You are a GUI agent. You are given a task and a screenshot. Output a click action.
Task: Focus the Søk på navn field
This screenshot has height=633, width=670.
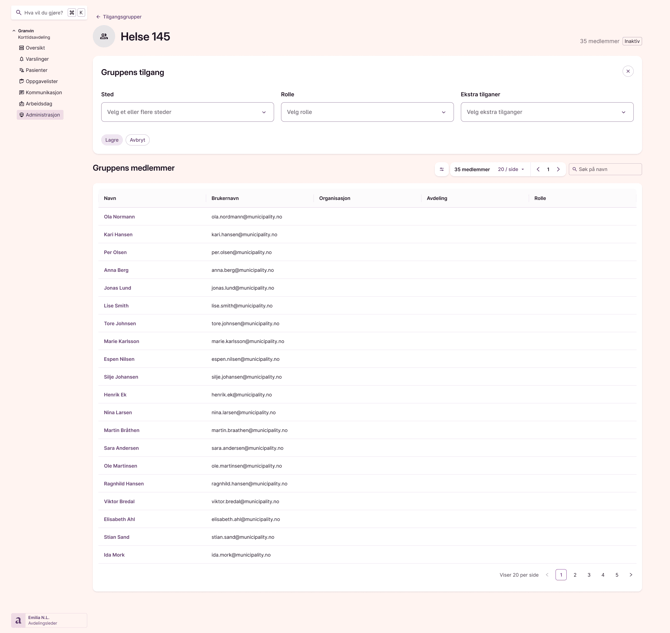click(x=608, y=170)
